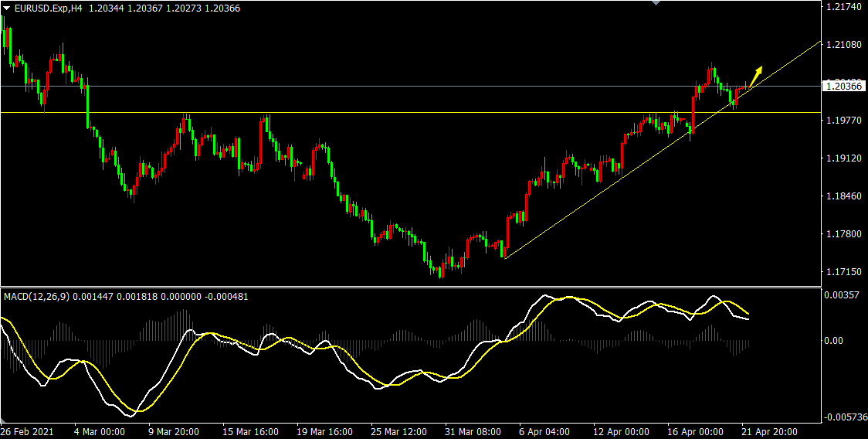Image resolution: width=868 pixels, height=439 pixels.
Task: Click the gray chart shift marker at top
Action: point(656,3)
